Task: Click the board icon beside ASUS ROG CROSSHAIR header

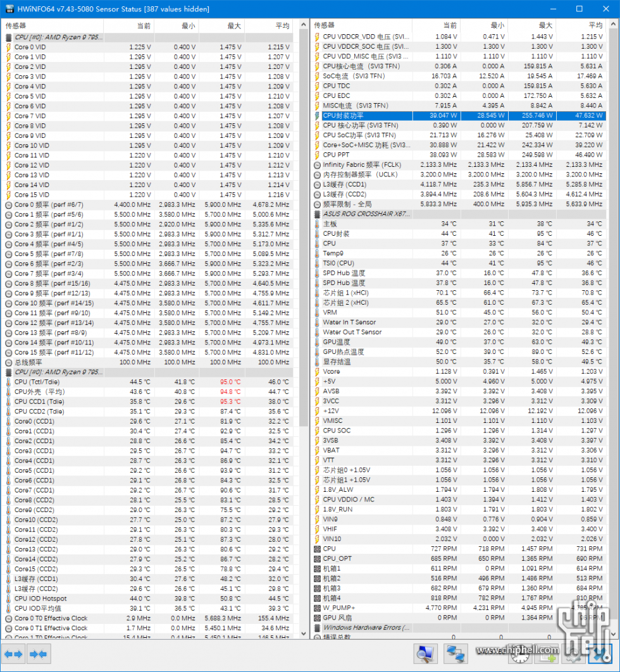Action: (317, 214)
